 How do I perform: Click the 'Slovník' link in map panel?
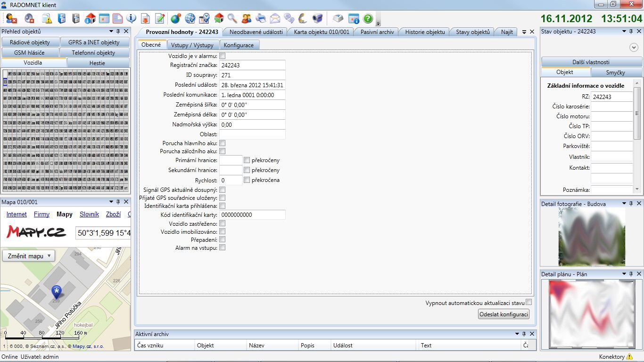pyautogui.click(x=89, y=214)
